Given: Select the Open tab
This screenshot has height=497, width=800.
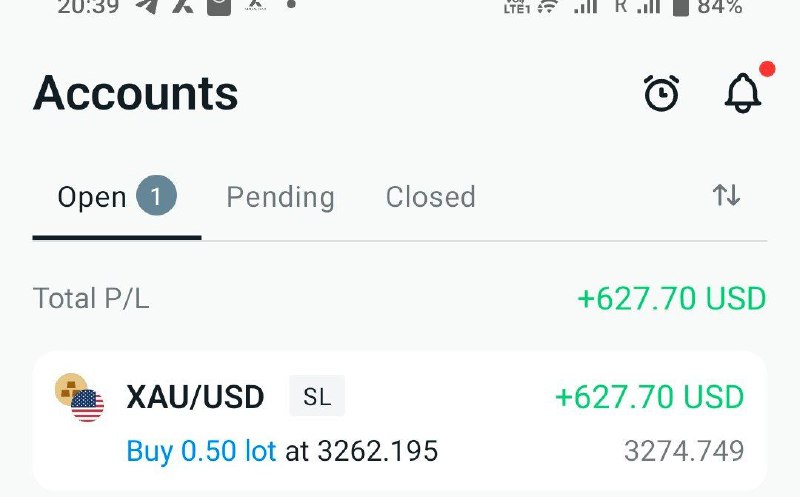Looking at the screenshot, I should 117,197.
